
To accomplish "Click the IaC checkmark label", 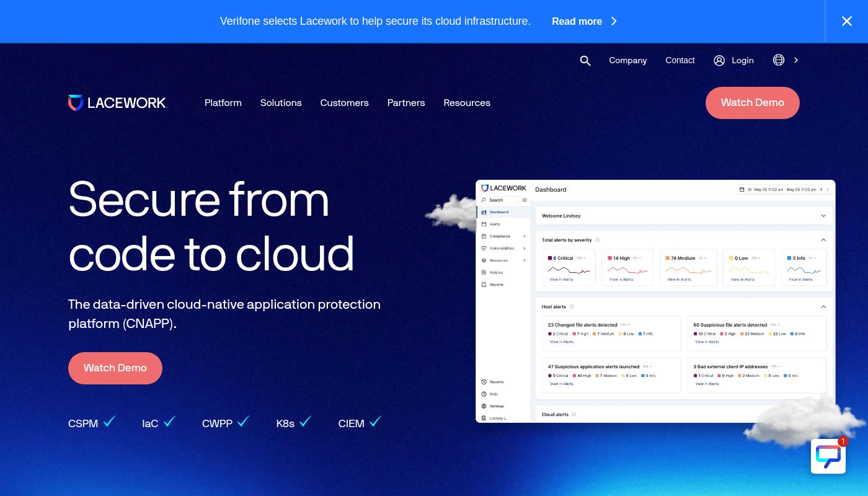I will (x=159, y=423).
